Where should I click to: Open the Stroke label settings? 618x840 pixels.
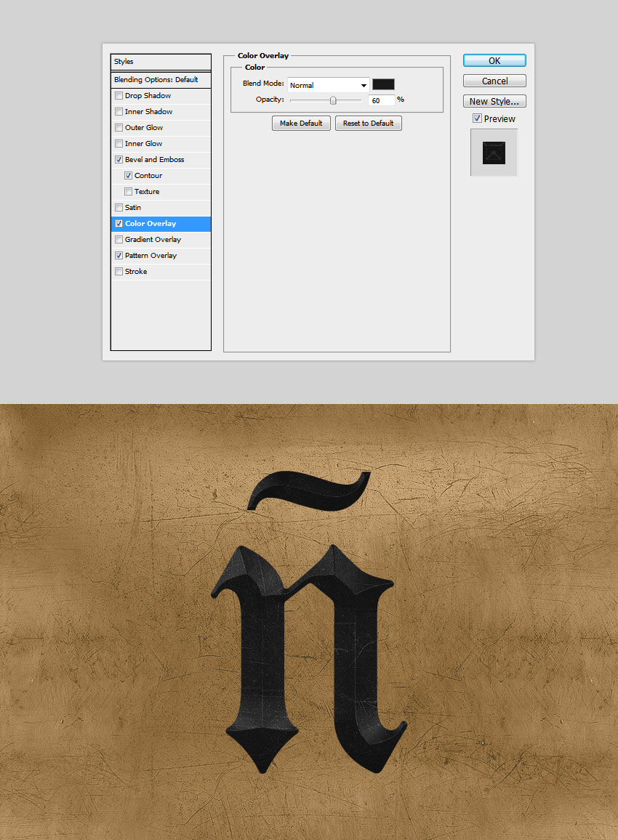click(136, 272)
